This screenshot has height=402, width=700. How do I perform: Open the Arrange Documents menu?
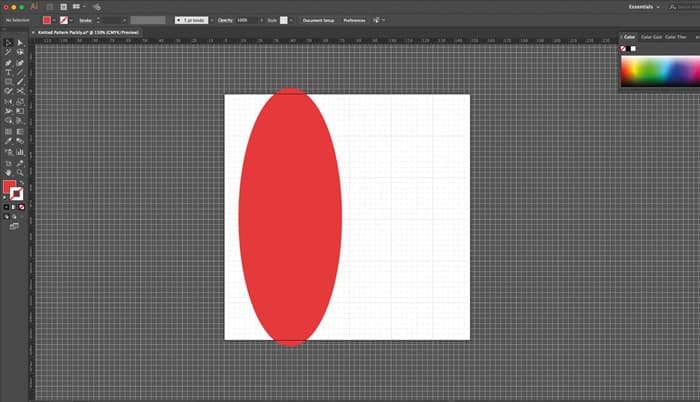coord(79,7)
